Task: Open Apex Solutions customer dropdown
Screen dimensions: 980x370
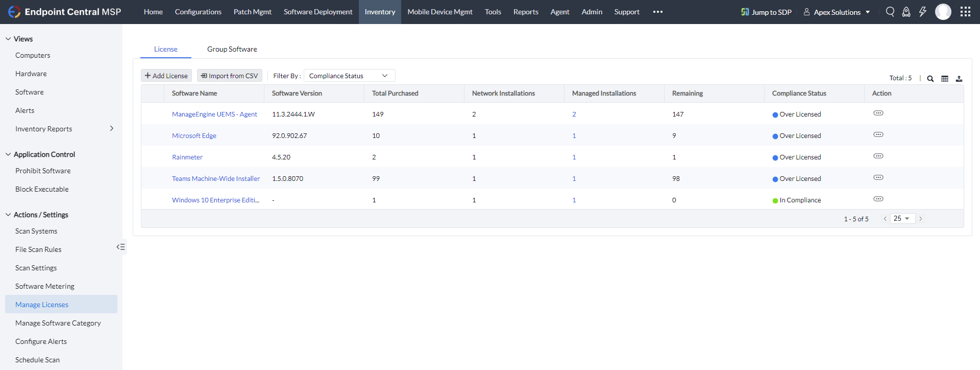Action: [837, 12]
